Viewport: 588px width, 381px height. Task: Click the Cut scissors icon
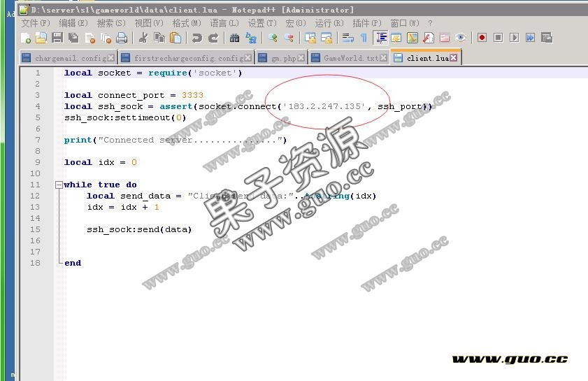pyautogui.click(x=143, y=38)
